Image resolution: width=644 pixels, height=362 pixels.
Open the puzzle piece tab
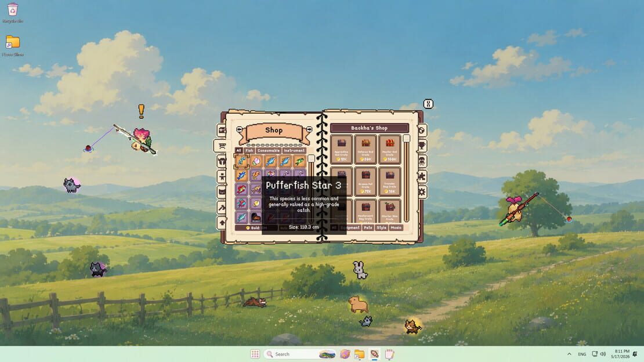[x=422, y=176]
